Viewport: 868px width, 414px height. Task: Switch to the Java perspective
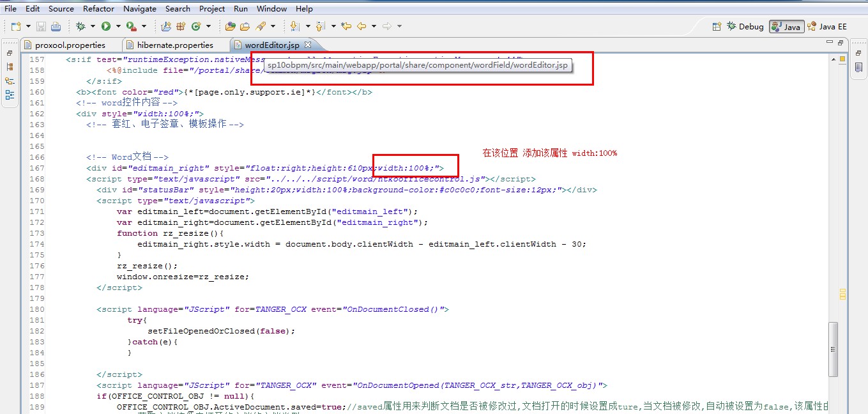786,26
